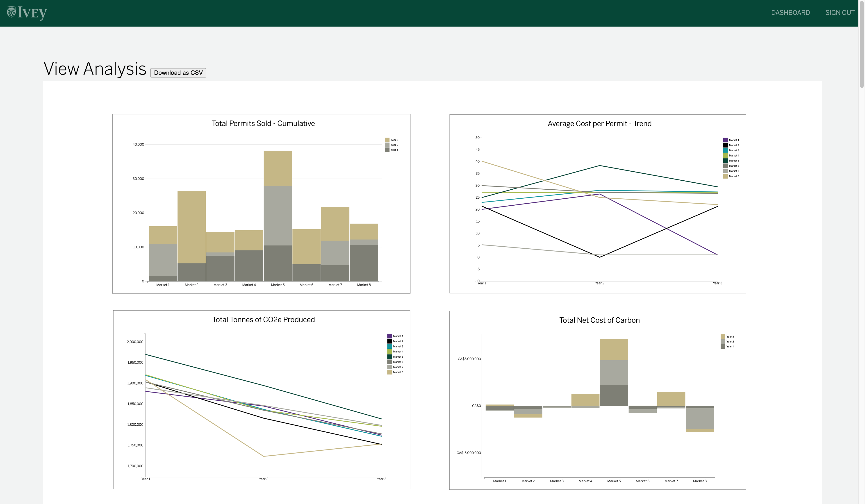Click Market 3 teal legend swatch in CO2e chart
Viewport: 865px width, 504px height.
(x=389, y=347)
